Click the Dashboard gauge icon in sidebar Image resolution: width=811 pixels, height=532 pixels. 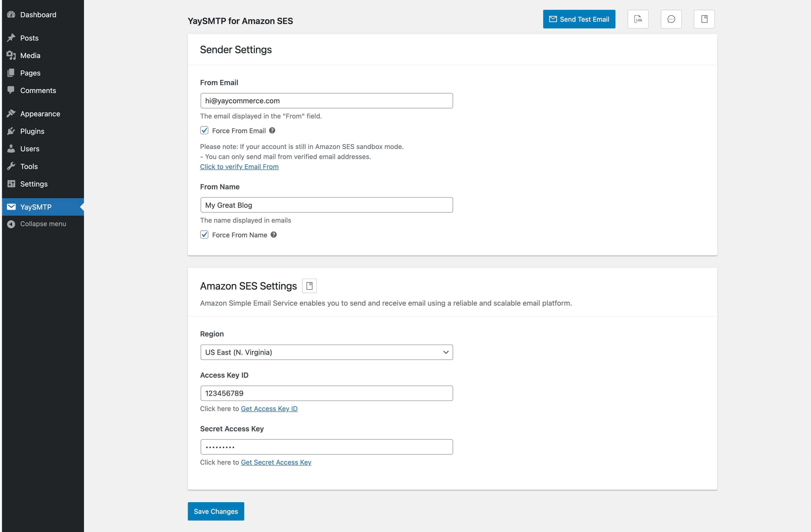11,14
